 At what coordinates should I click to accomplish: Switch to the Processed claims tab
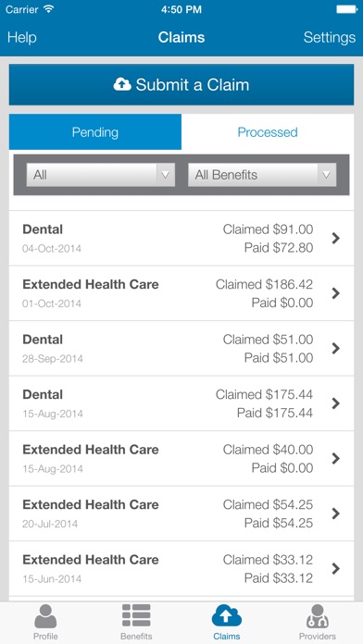[x=268, y=131]
